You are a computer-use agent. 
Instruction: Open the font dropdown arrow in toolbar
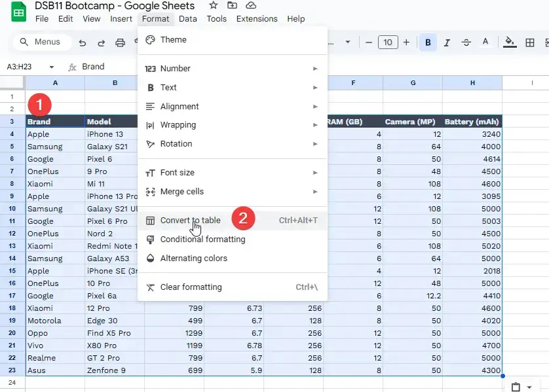[x=348, y=42]
